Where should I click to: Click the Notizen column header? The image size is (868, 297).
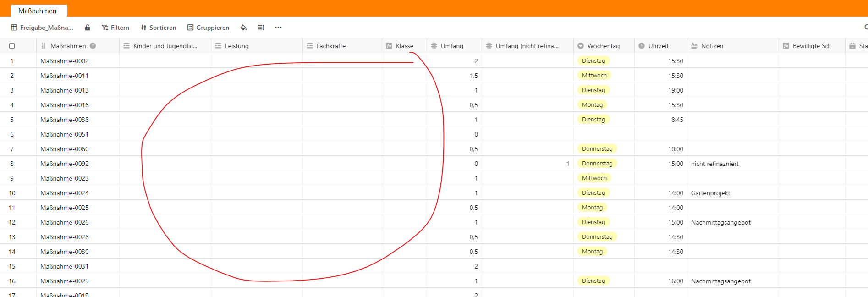712,46
